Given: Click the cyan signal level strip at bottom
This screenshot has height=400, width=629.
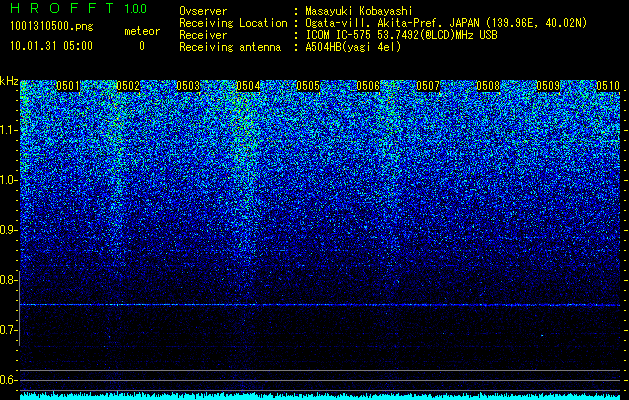Looking at the screenshot, I should (x=320, y=396).
